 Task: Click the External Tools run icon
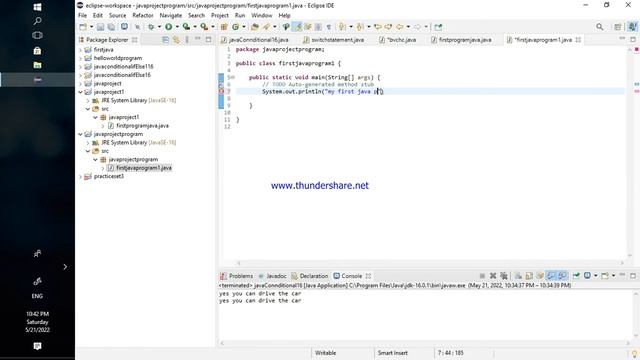(x=204, y=27)
